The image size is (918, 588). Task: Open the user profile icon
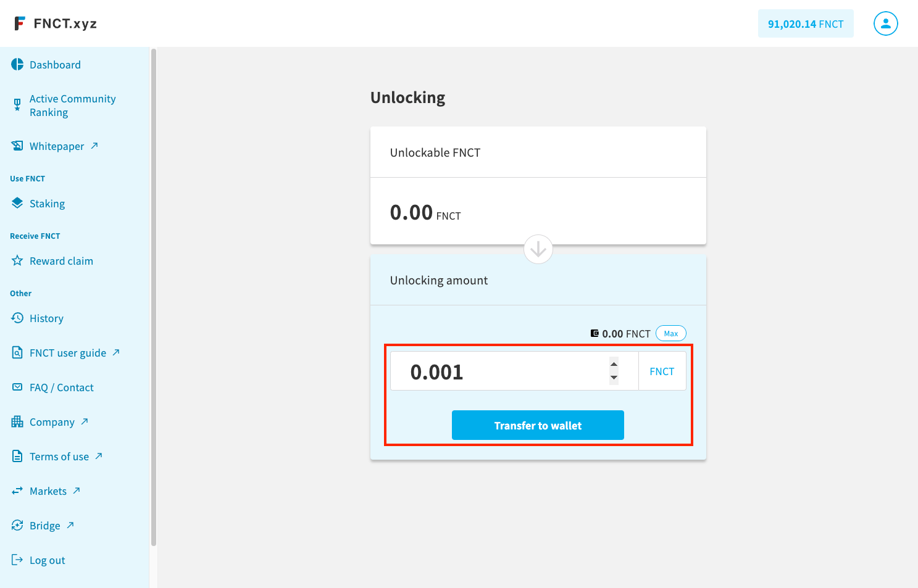click(885, 23)
